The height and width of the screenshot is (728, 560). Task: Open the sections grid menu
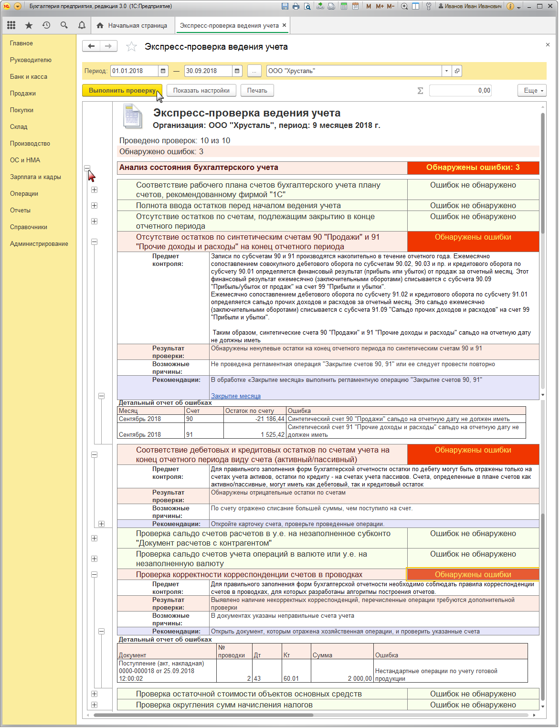11,25
